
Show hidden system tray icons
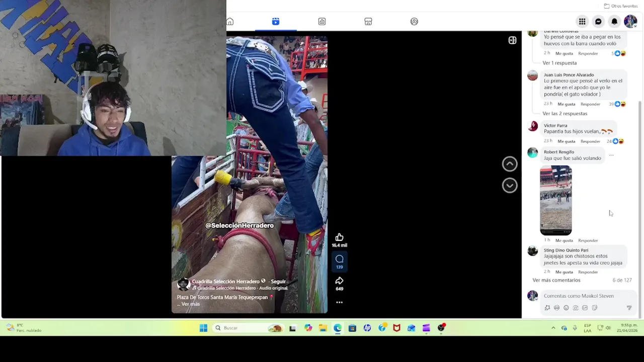(x=553, y=328)
